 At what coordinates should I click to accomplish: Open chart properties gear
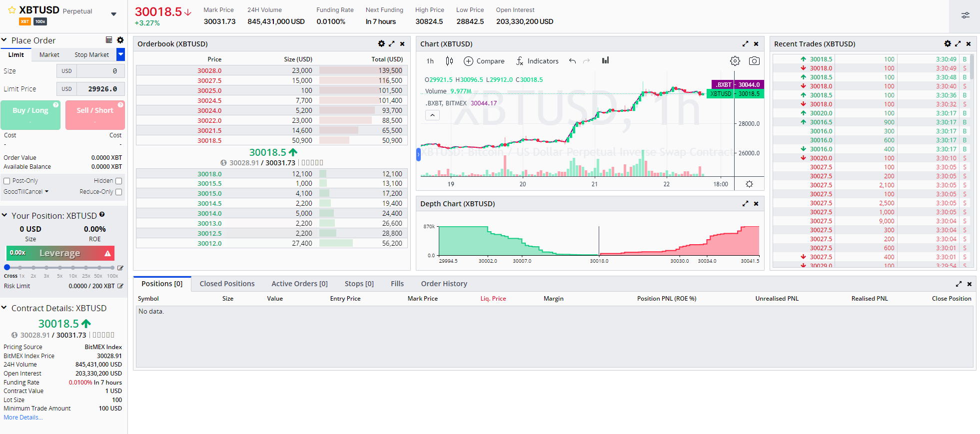coord(735,61)
